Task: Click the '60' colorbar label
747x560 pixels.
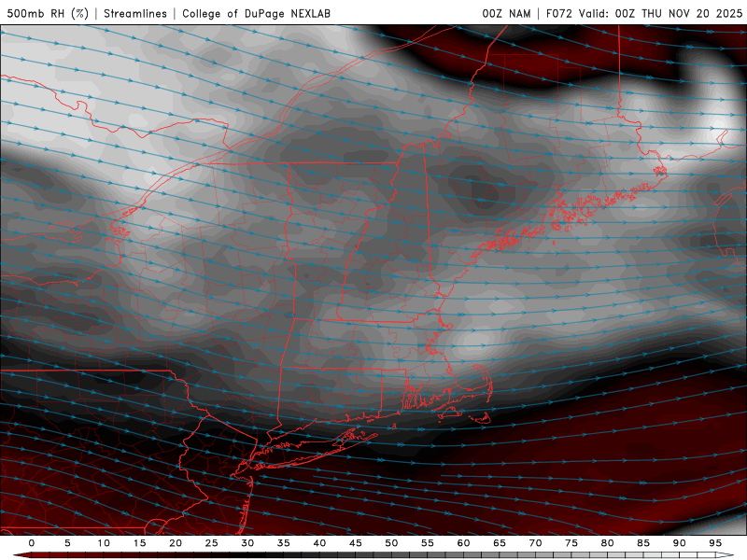Action: [x=463, y=543]
